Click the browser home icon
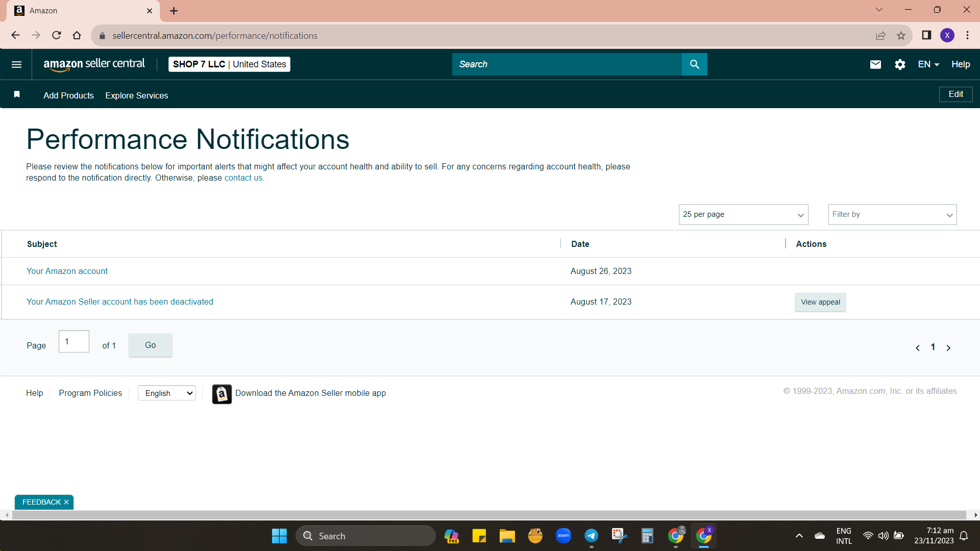 point(77,35)
